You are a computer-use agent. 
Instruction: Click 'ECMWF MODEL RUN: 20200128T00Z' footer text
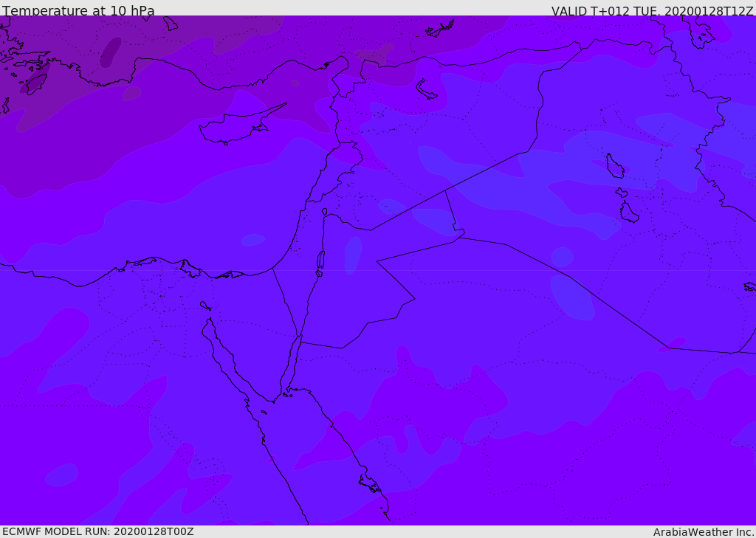click(x=98, y=532)
